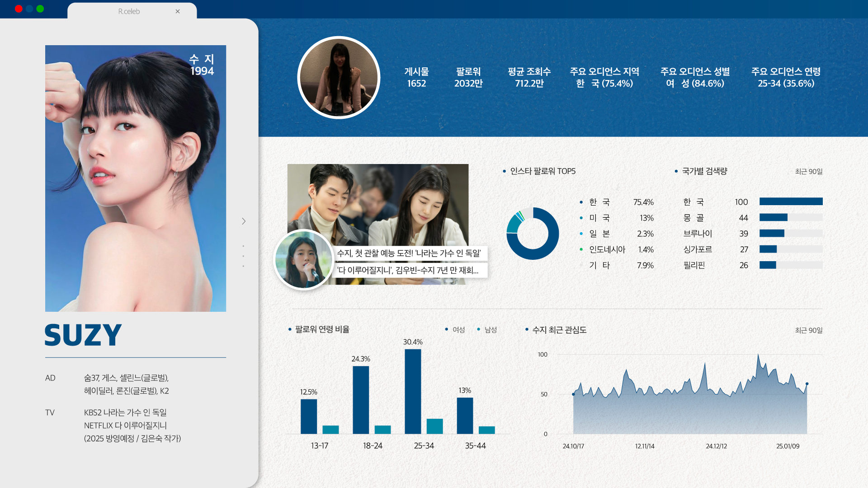Open the circular Instagram profile photo
The width and height of the screenshot is (868, 488).
pos(339,77)
